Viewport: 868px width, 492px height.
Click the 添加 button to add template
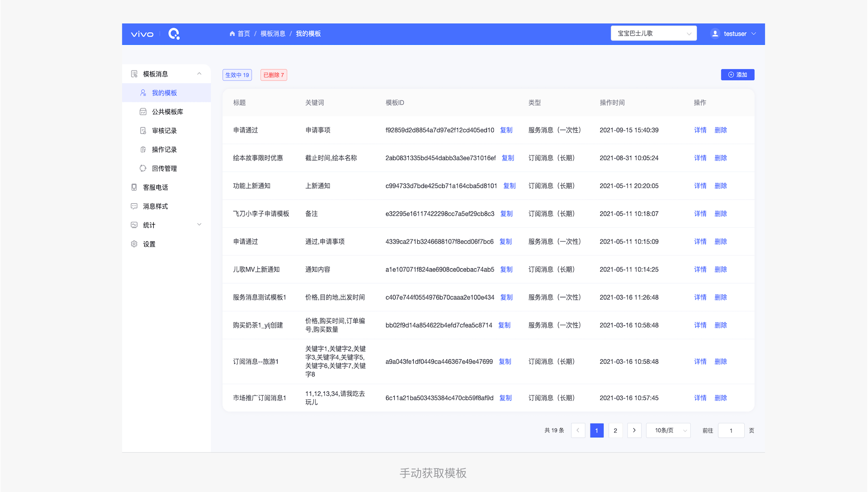737,75
